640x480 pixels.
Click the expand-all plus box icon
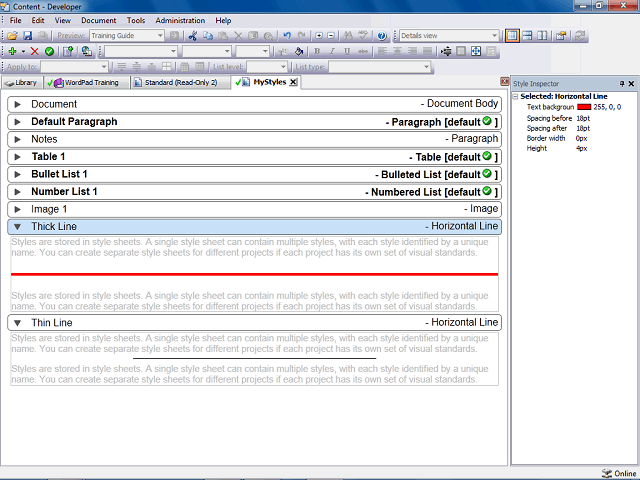pos(319,36)
